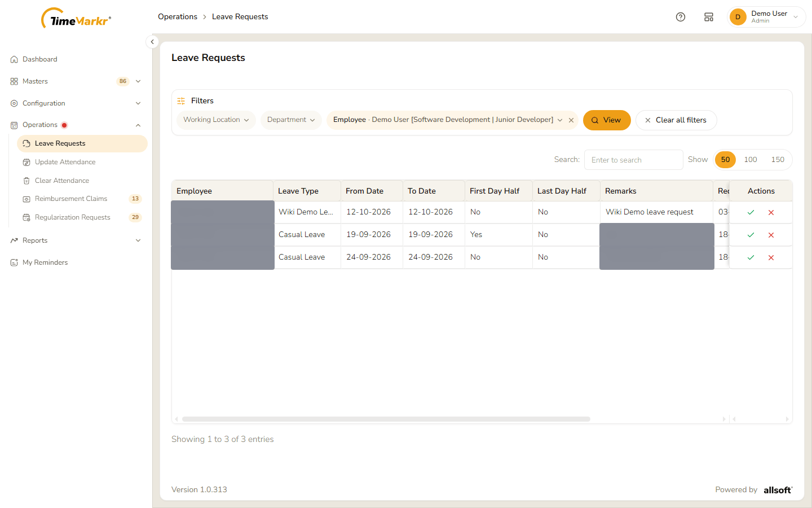Show 100 entries per page
Image resolution: width=812 pixels, height=508 pixels.
(751, 160)
